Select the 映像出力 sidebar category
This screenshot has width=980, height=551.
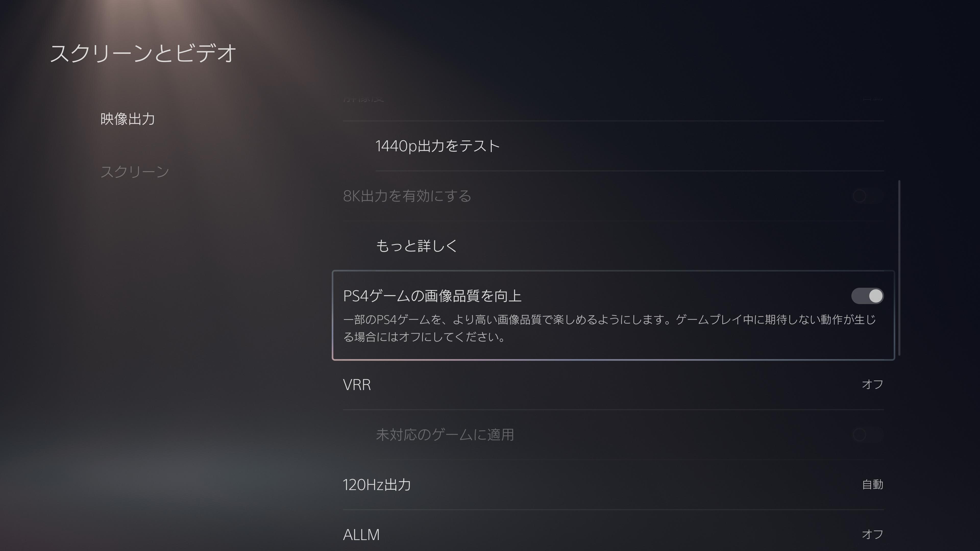(127, 119)
